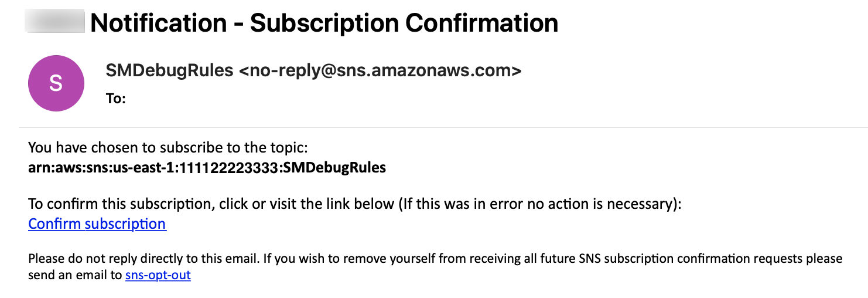Click "Subscription Confirmation" in the subject heading
This screenshot has width=868, height=298.
(404, 23)
